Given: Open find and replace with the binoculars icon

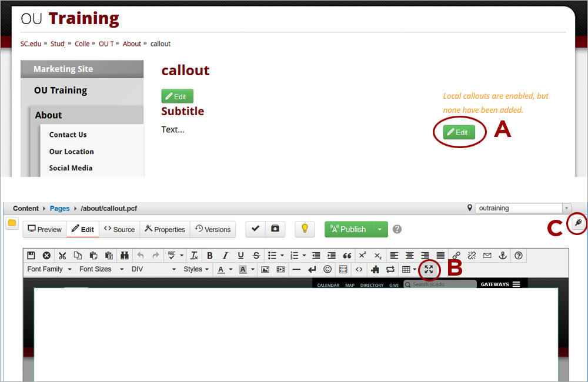Looking at the screenshot, I should (x=125, y=255).
